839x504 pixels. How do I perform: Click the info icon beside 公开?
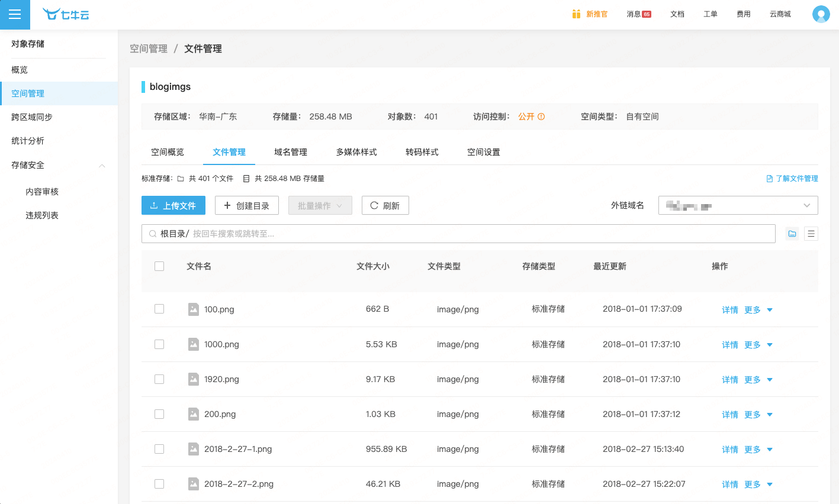pos(541,117)
